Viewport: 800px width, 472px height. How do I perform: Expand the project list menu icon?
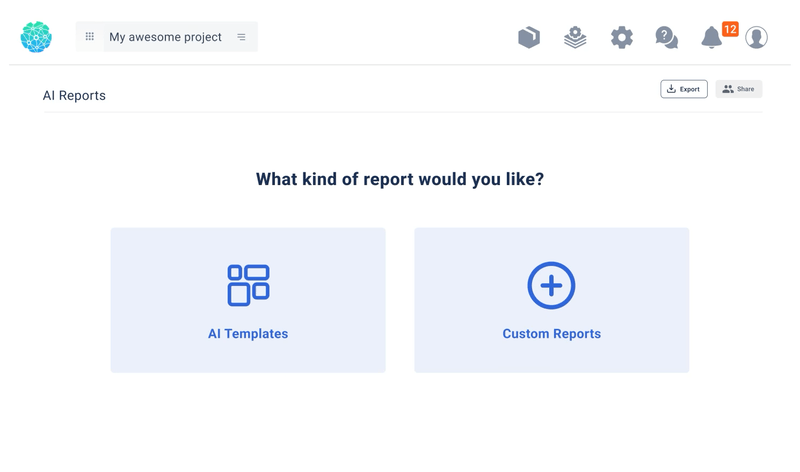[241, 37]
